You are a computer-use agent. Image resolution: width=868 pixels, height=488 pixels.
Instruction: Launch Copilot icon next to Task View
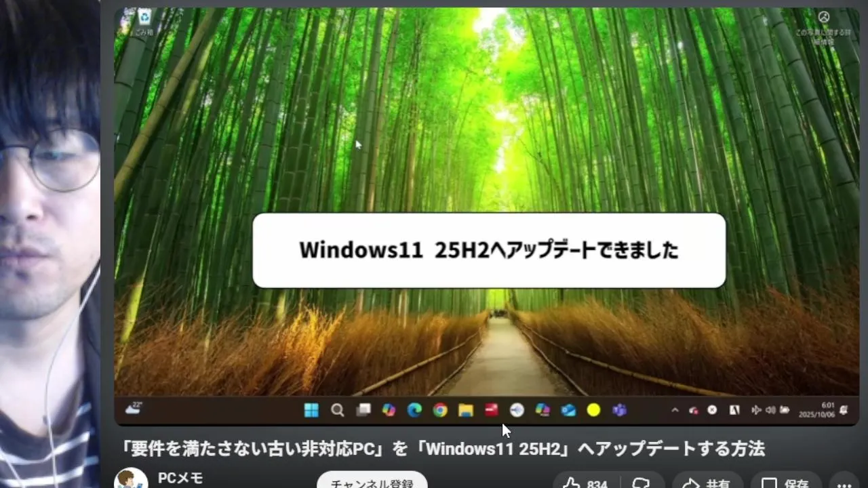tap(389, 409)
